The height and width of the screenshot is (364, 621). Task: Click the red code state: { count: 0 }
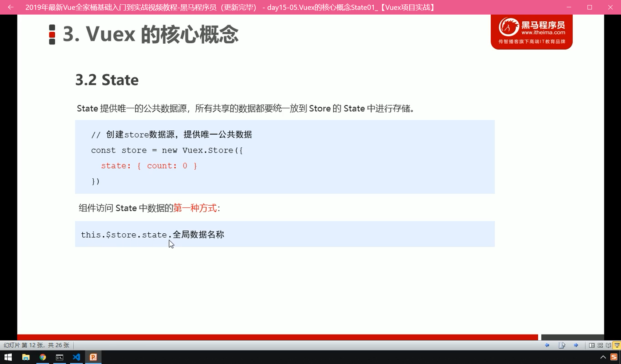149,166
